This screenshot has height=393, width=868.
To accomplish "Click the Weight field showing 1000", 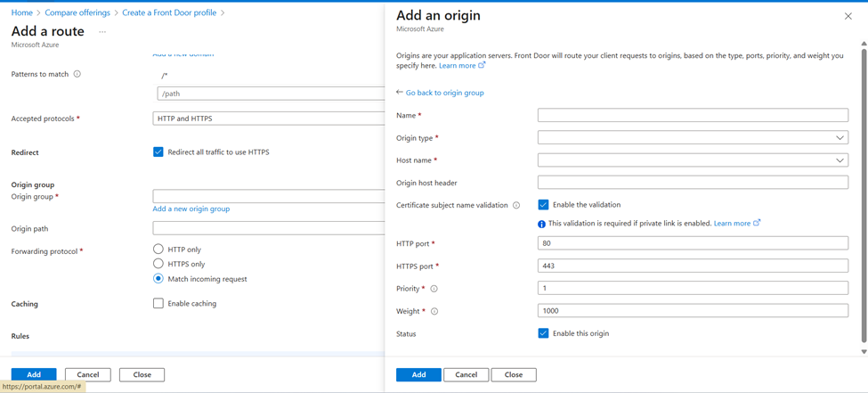I will tap(694, 311).
